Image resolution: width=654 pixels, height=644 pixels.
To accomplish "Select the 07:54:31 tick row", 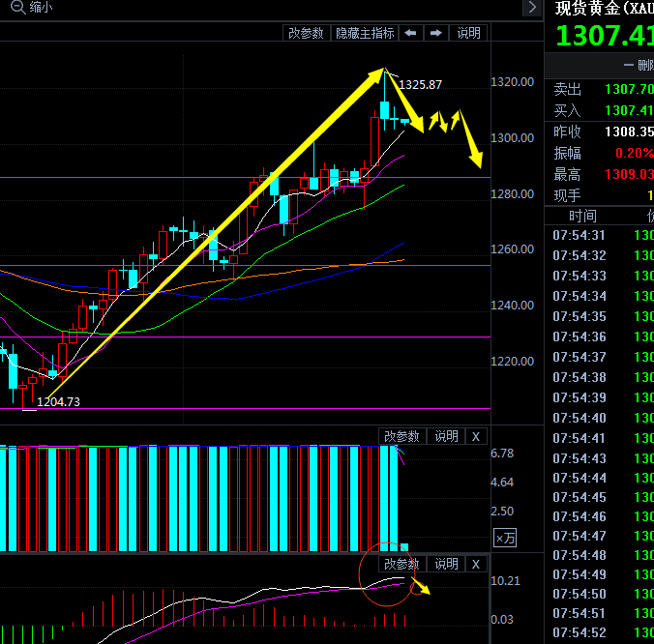I will (580, 236).
